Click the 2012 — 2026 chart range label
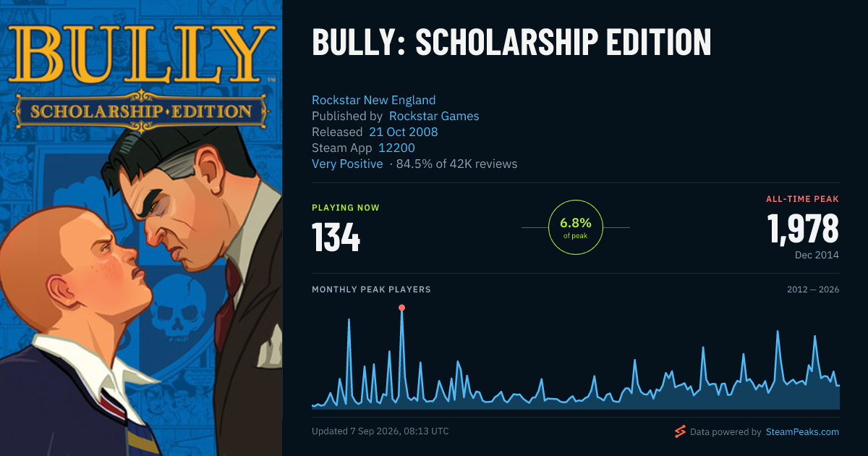This screenshot has height=456, width=868. pyautogui.click(x=813, y=290)
